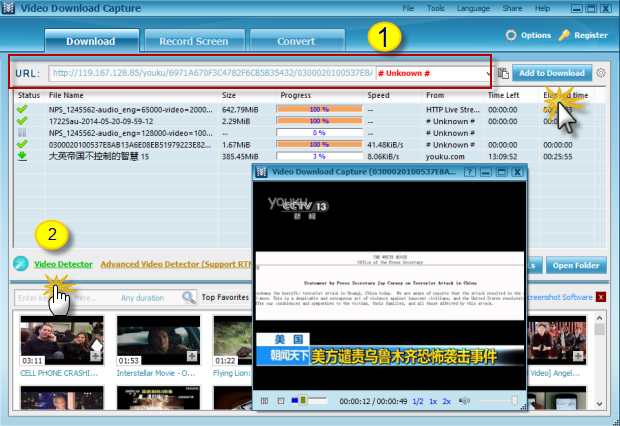Click the keyword search input field
Image resolution: width=620 pixels, height=426 pixels.
65,298
